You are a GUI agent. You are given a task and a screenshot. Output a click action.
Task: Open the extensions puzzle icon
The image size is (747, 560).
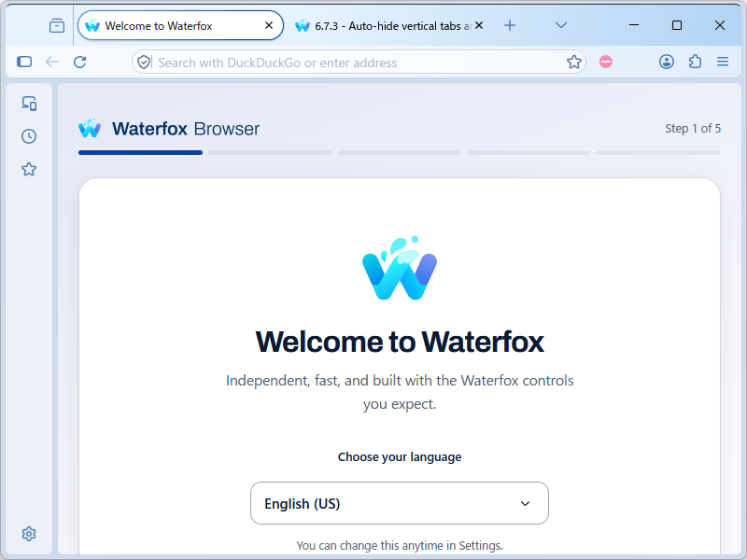tap(695, 62)
